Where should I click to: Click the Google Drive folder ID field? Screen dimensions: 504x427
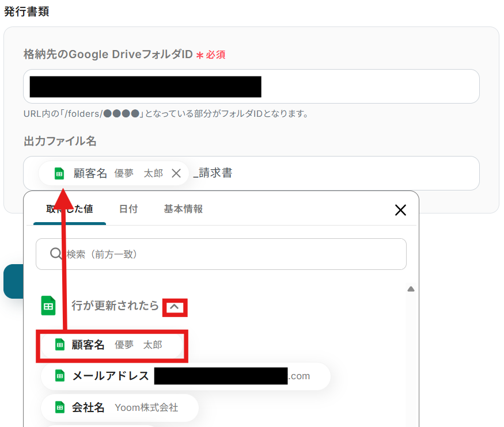click(251, 86)
